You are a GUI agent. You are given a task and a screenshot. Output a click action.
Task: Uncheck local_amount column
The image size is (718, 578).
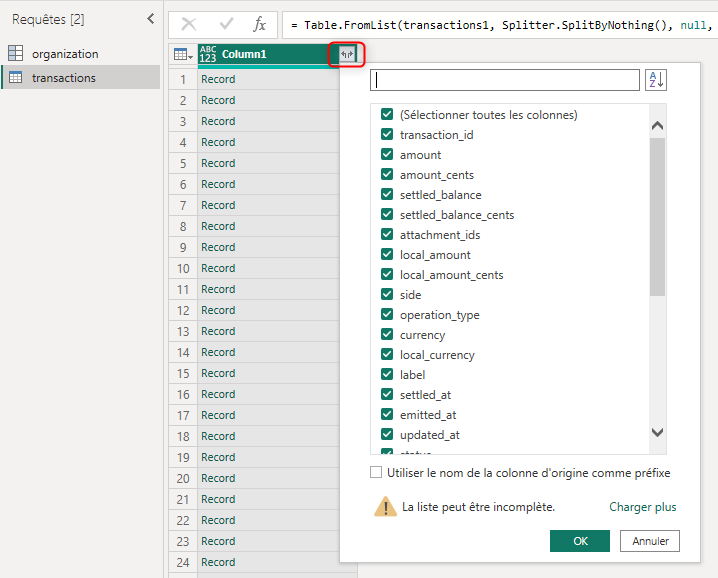click(387, 254)
